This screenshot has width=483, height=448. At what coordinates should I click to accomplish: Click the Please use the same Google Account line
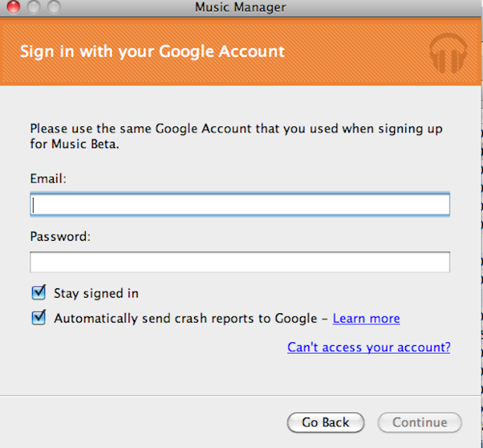pyautogui.click(x=241, y=129)
